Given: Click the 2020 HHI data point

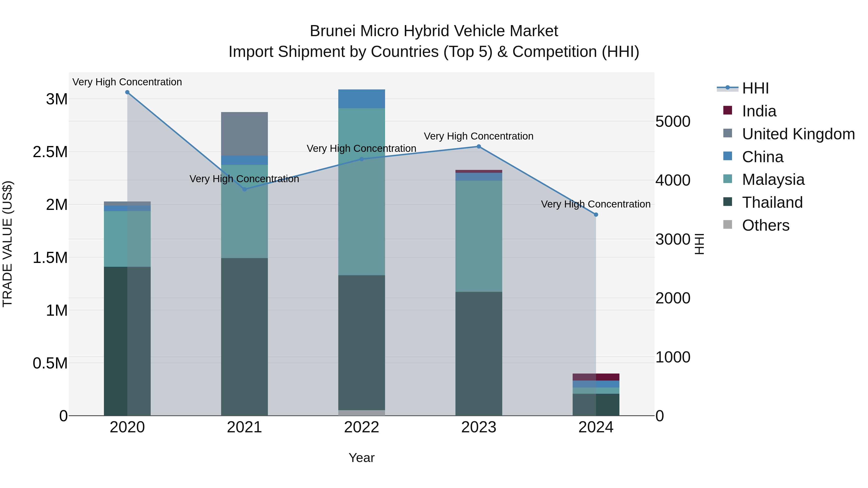Looking at the screenshot, I should click(127, 92).
